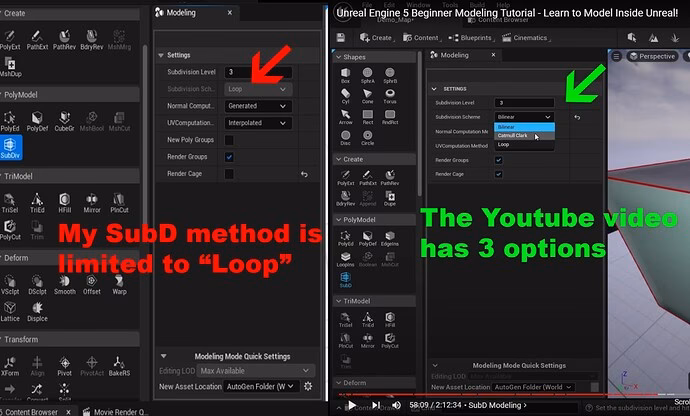Image resolution: width=690 pixels, height=416 pixels.
Task: Choose the Cone shape in the video panel
Action: coord(367,96)
